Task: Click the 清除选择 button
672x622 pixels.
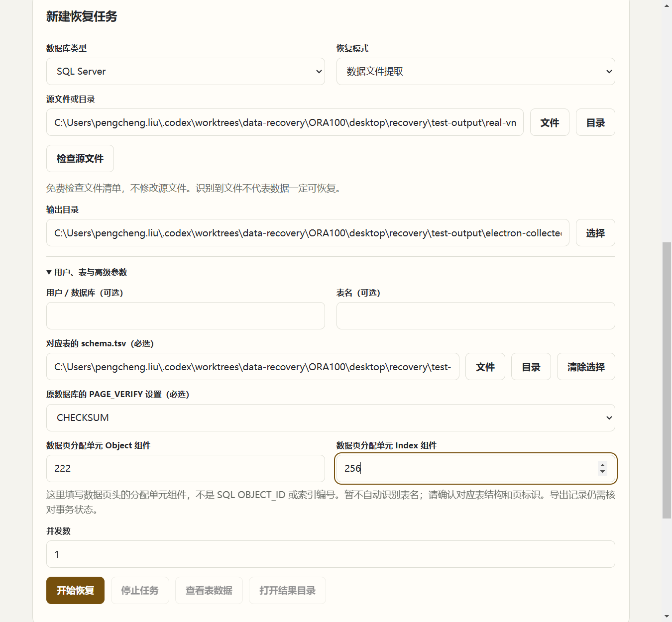Action: click(x=586, y=367)
